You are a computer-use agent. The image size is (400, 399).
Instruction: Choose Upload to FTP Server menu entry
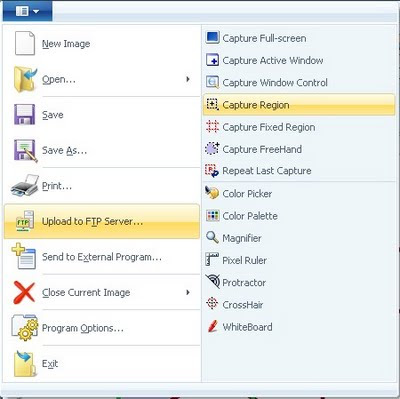pyautogui.click(x=102, y=221)
